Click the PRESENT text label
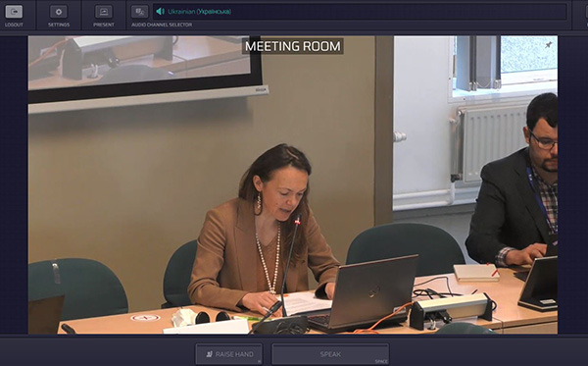Image resolution: width=588 pixels, height=366 pixels. [x=104, y=25]
